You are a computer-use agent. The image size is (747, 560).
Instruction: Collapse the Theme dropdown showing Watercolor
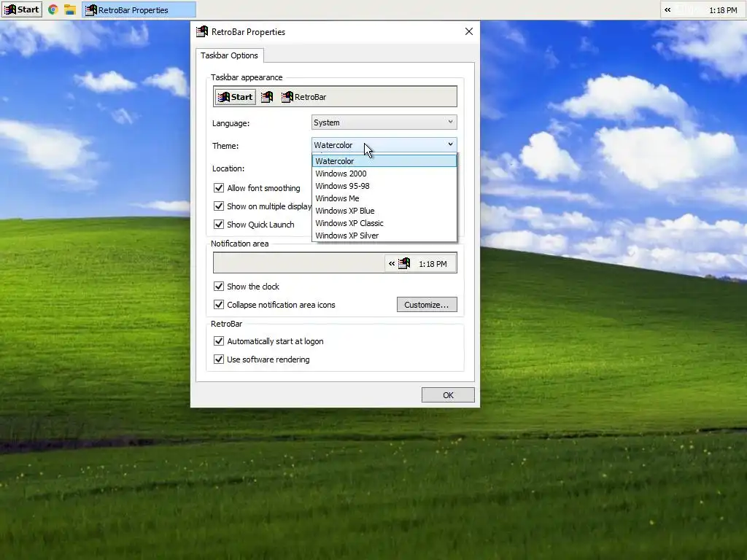point(384,145)
